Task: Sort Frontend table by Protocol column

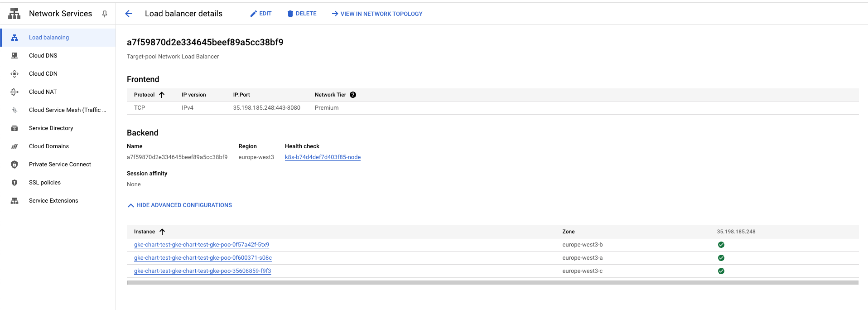Action: pos(161,95)
